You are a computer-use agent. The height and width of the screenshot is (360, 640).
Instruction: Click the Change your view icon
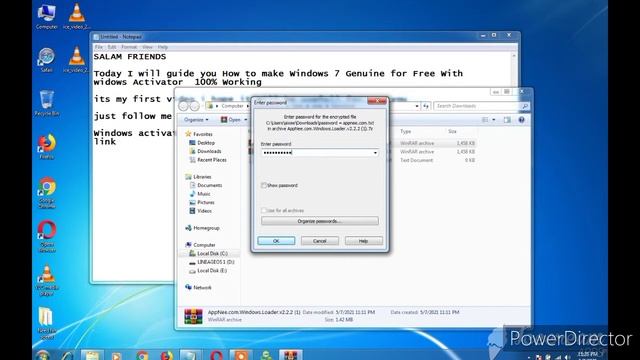pos(485,120)
